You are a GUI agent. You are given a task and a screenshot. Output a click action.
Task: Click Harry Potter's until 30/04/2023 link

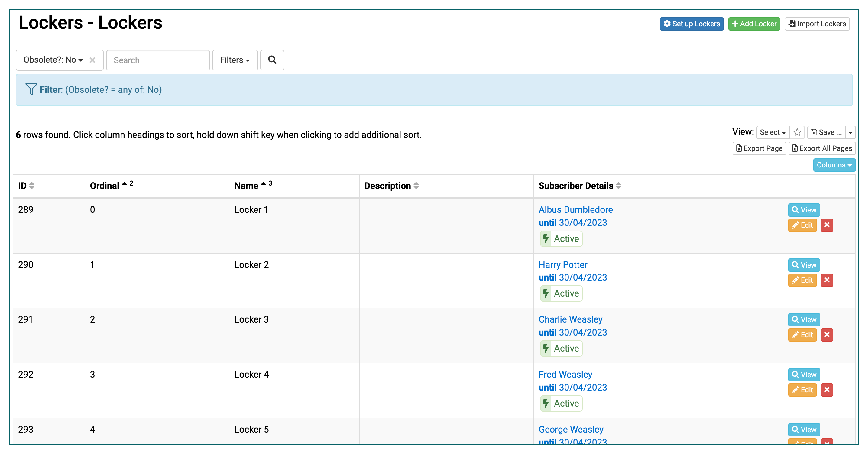[x=572, y=277]
